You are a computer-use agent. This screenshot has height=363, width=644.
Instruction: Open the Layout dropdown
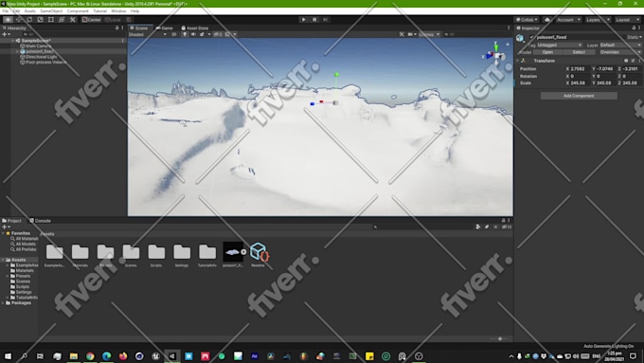627,19
